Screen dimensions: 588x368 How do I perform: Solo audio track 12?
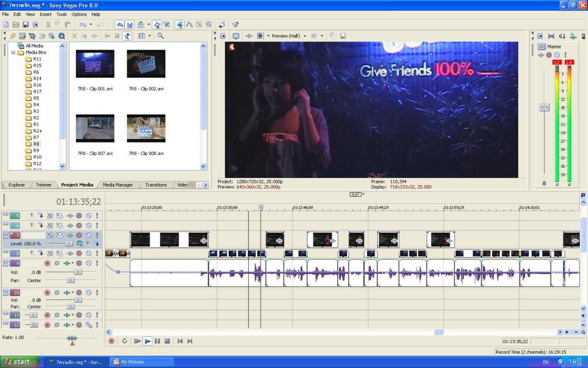click(x=97, y=325)
